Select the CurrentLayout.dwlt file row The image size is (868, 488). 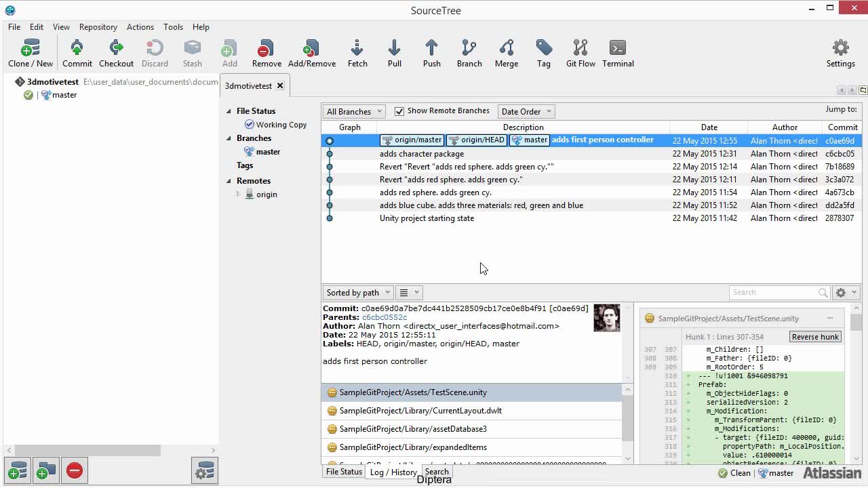point(471,411)
